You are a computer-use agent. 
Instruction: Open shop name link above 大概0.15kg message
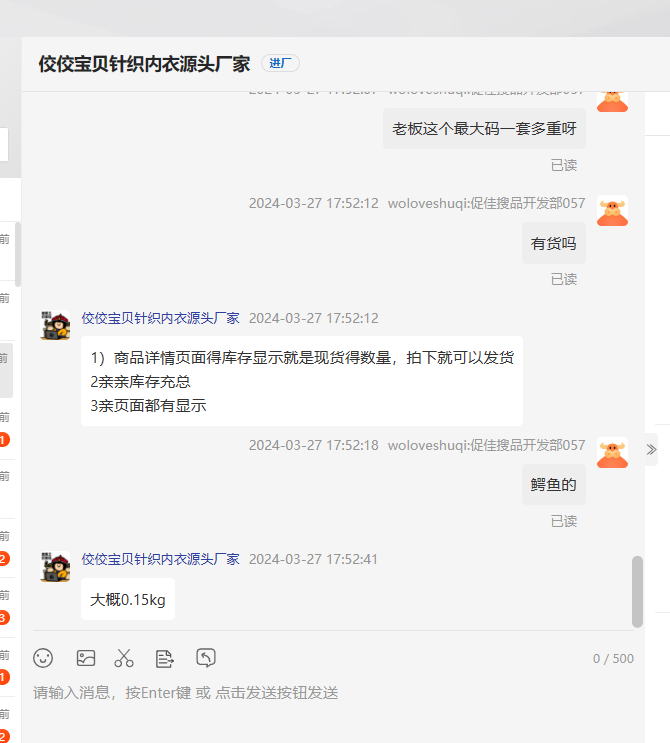161,559
